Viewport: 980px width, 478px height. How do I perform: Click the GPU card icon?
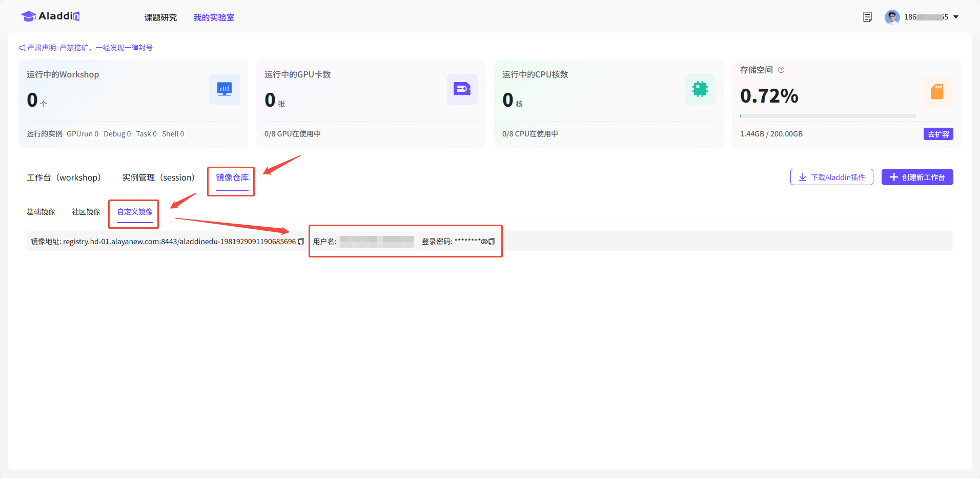(462, 89)
